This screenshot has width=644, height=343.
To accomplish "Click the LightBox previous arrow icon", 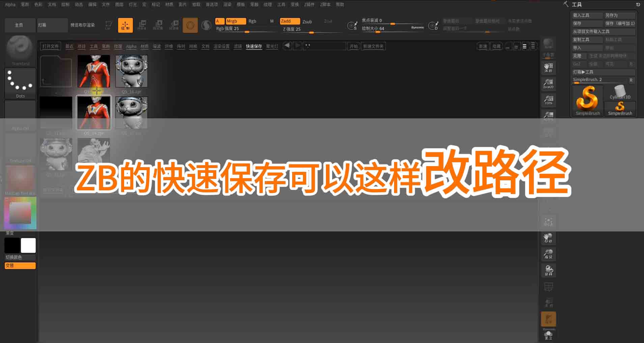I will pos(287,46).
